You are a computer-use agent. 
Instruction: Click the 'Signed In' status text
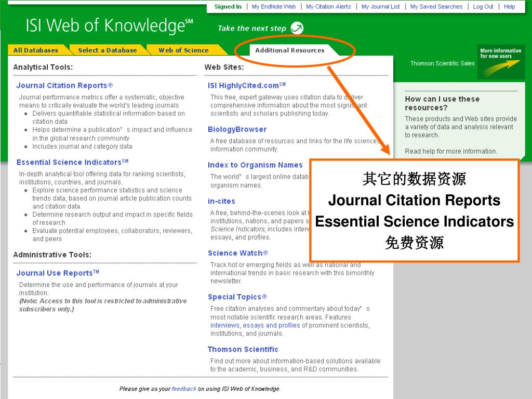click(228, 6)
